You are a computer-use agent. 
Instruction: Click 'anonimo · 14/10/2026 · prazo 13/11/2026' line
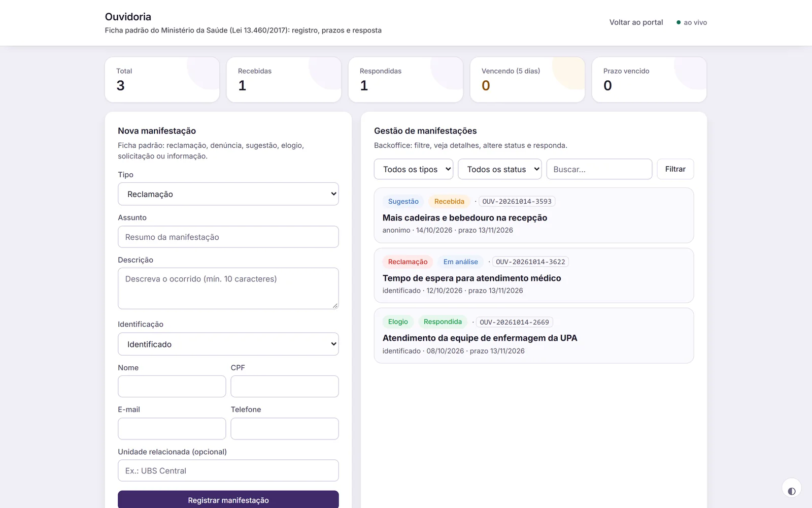448,230
